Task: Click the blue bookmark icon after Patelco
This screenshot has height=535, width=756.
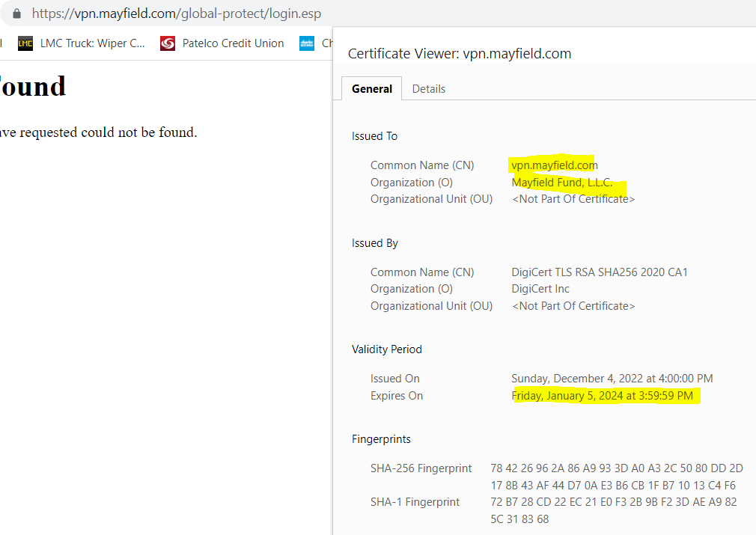Action: point(307,43)
